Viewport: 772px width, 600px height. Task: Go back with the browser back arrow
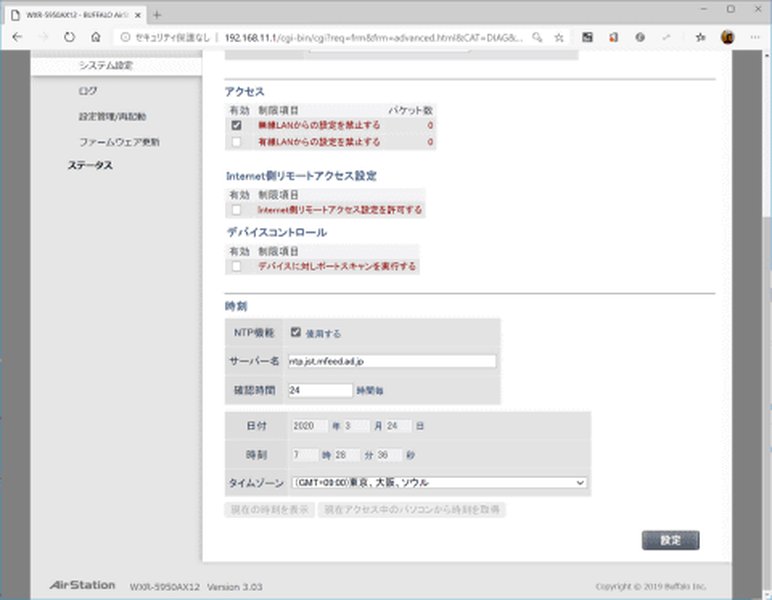[x=17, y=37]
